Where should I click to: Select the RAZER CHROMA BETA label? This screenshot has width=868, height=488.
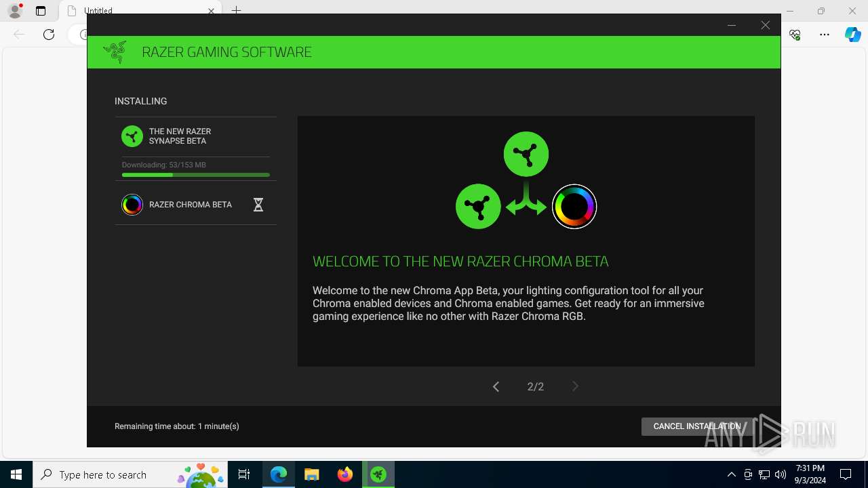coord(191,205)
